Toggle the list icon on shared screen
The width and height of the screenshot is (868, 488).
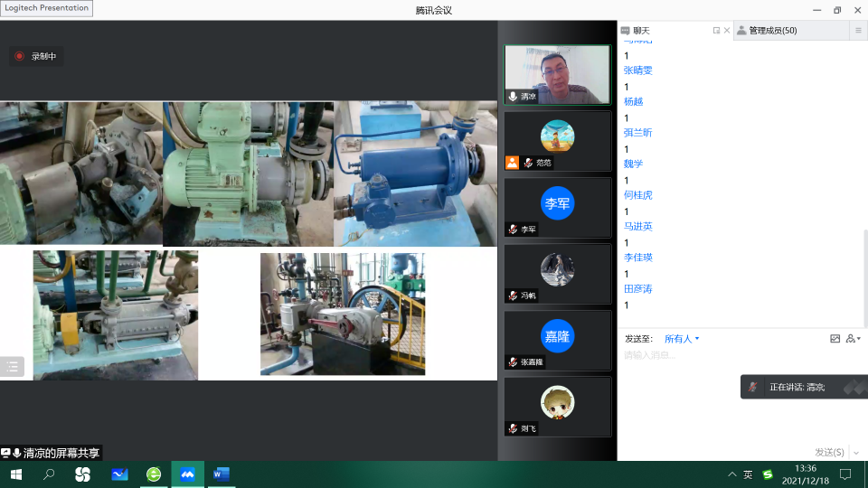coord(12,366)
